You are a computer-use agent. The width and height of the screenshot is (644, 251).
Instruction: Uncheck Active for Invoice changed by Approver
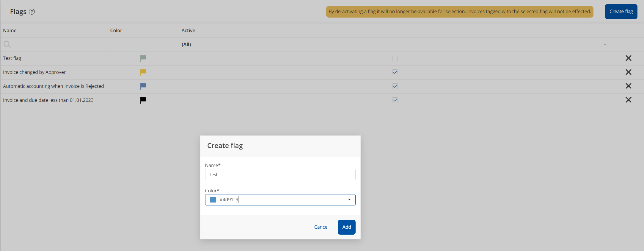(x=395, y=72)
